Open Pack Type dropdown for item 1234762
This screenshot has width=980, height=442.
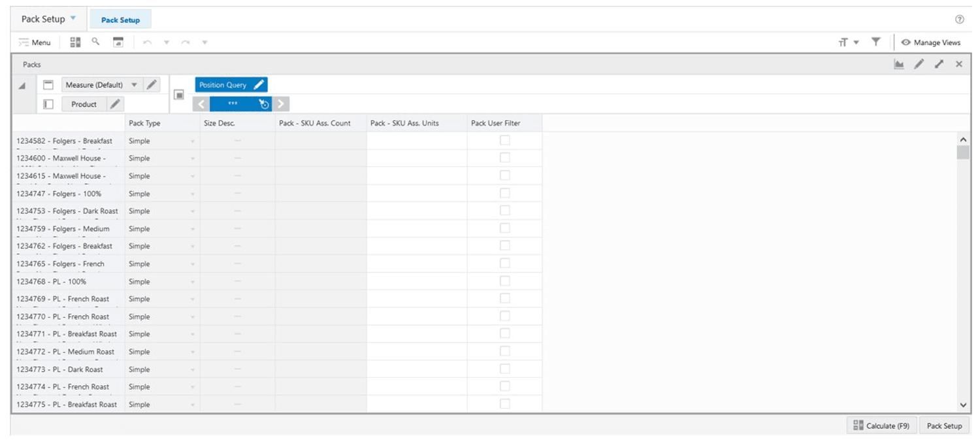[x=193, y=246]
